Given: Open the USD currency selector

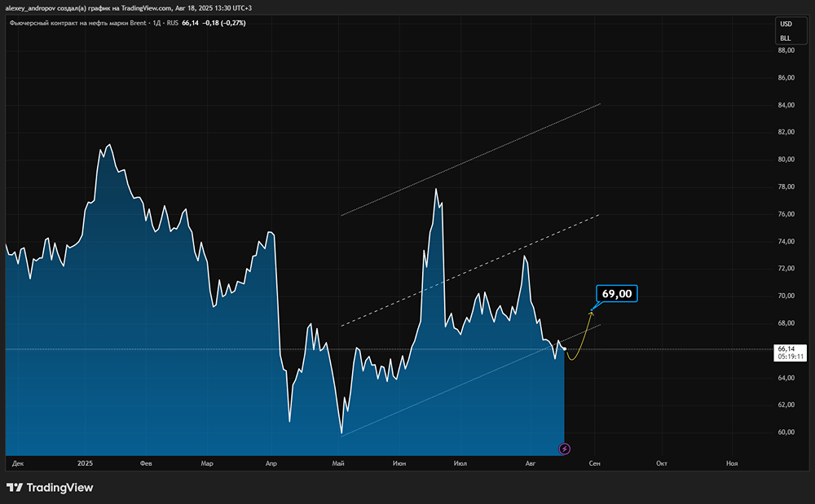Looking at the screenshot, I should (786, 24).
